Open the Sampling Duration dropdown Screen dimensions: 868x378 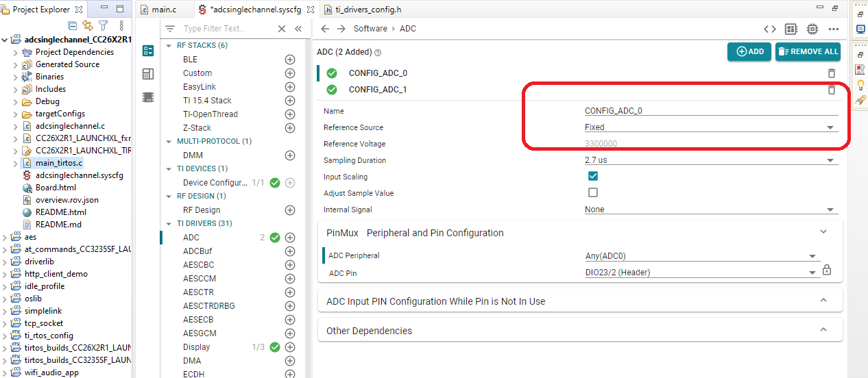coord(710,160)
